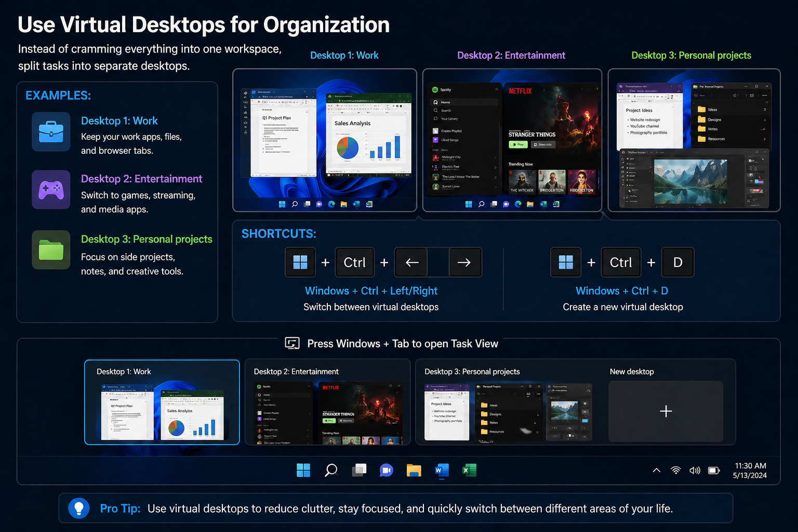Click Windows + Ctrl + Left/Right label

[x=371, y=291]
